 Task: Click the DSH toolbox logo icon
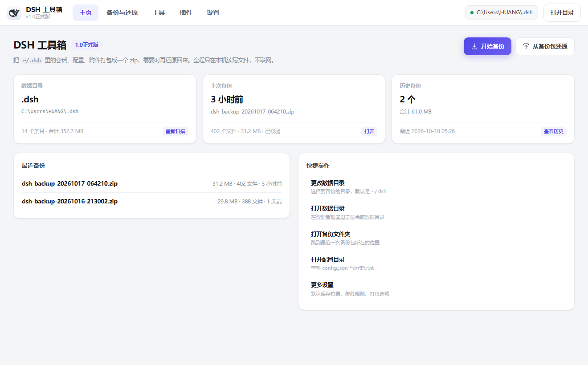point(14,13)
